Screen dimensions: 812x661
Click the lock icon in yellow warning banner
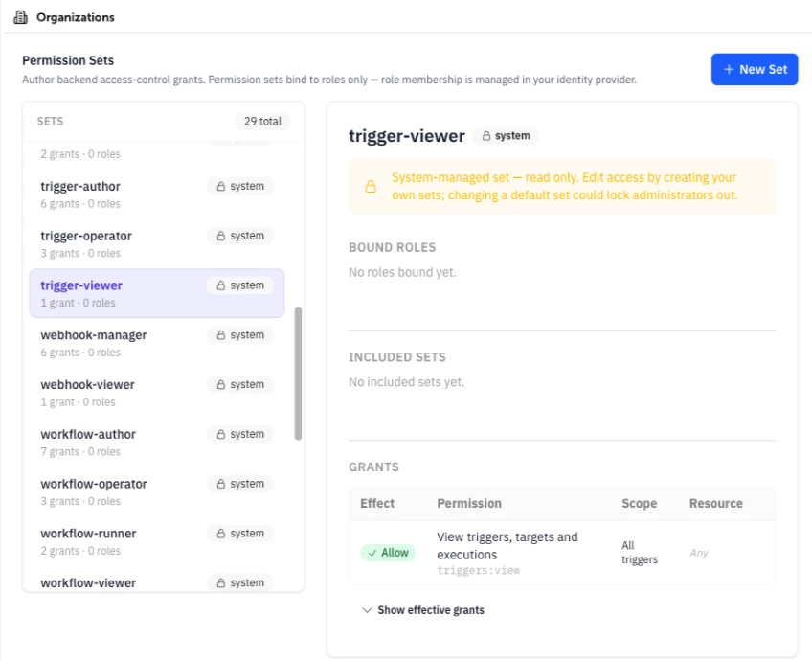coord(371,187)
